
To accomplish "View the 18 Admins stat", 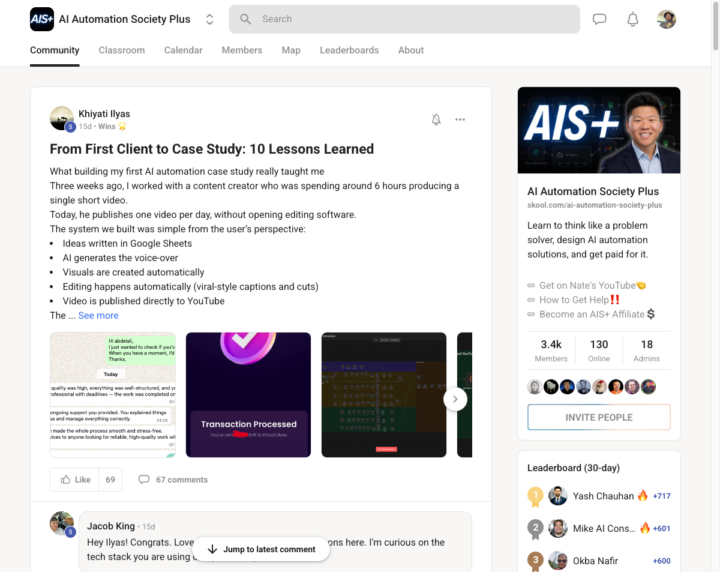I will 647,350.
